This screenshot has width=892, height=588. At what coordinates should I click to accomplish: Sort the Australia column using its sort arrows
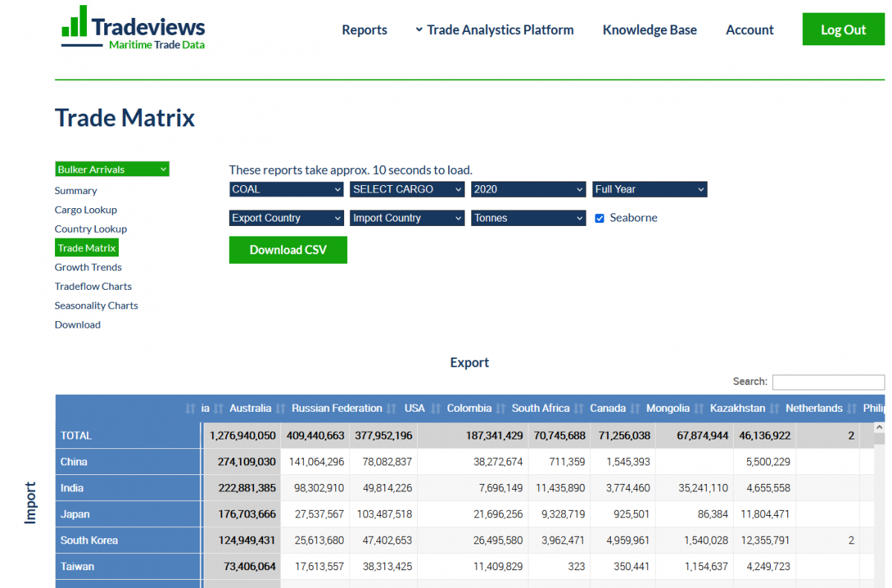point(279,408)
